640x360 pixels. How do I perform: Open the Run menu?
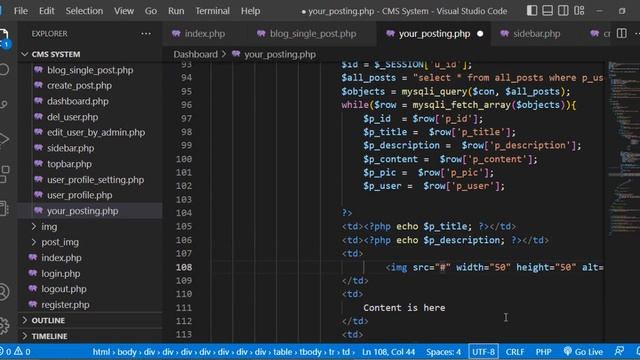click(x=176, y=11)
